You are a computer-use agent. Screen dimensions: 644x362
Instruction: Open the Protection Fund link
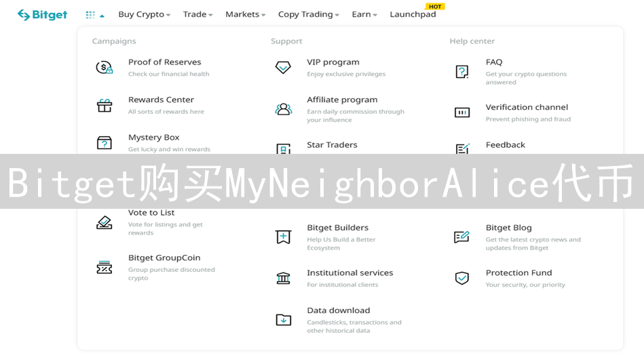coord(518,273)
